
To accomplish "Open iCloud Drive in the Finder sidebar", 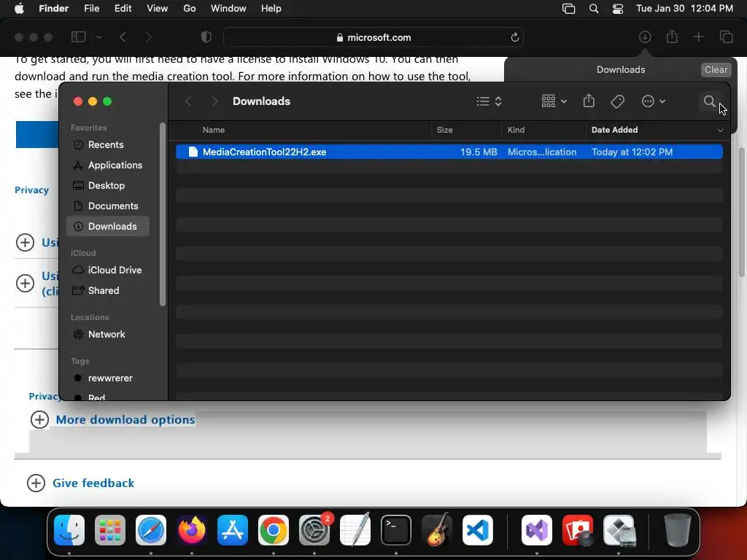I will pos(108,270).
